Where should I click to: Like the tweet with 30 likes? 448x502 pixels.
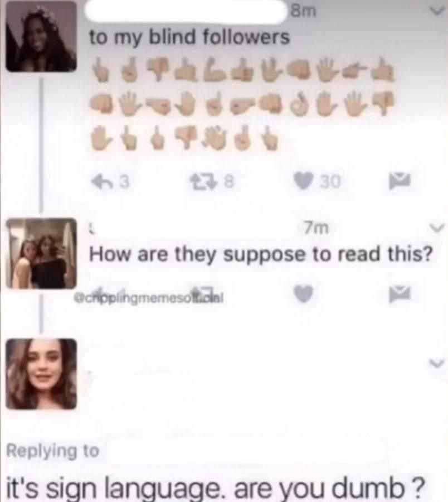point(304,182)
